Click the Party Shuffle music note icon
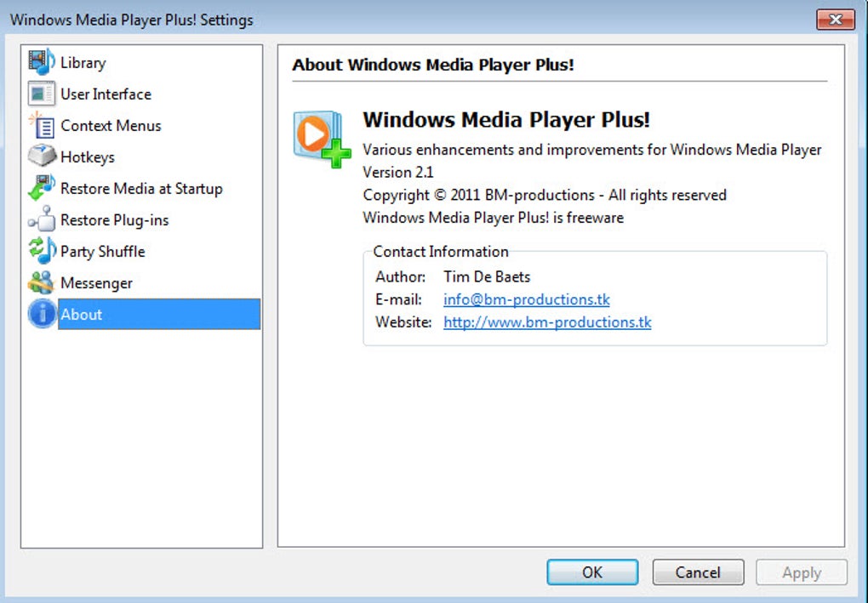This screenshot has width=868, height=603. 42,251
